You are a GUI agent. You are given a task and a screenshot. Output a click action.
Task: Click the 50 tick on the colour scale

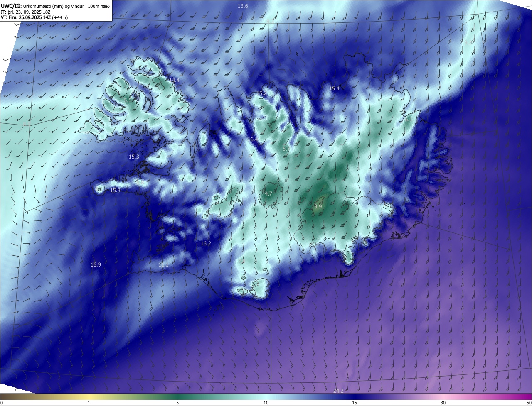click(529, 403)
